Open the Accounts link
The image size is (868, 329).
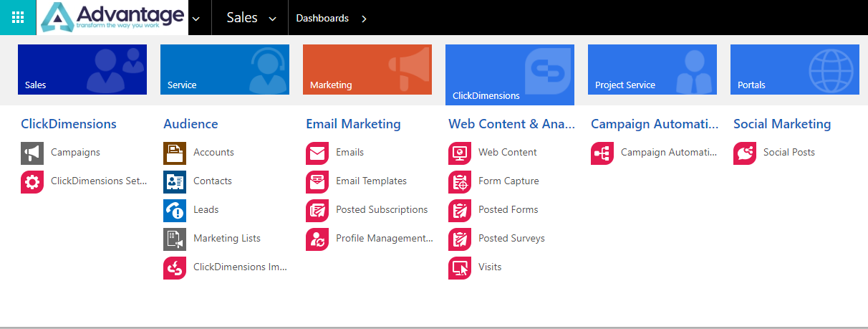[x=213, y=152]
